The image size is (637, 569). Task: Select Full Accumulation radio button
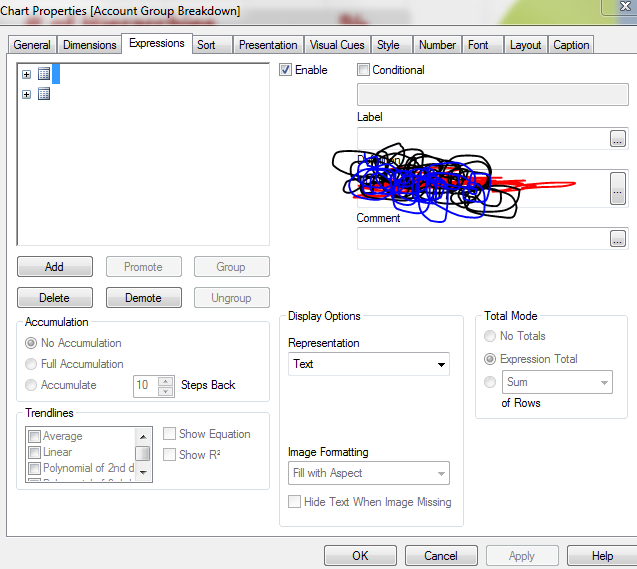[x=31, y=364]
